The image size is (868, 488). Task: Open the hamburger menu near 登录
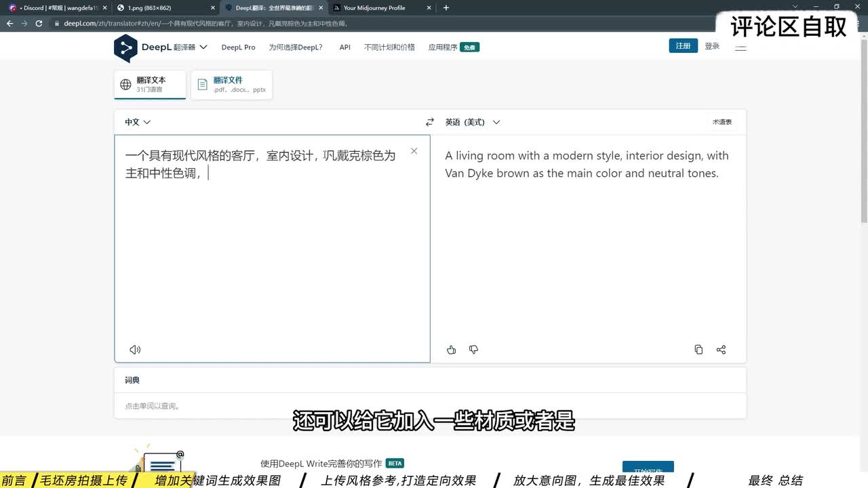(741, 47)
